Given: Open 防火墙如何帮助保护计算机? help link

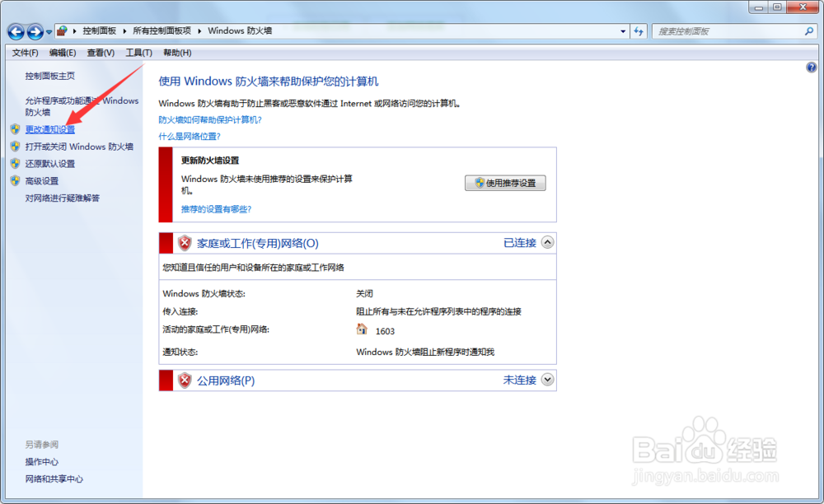Looking at the screenshot, I should pos(210,120).
